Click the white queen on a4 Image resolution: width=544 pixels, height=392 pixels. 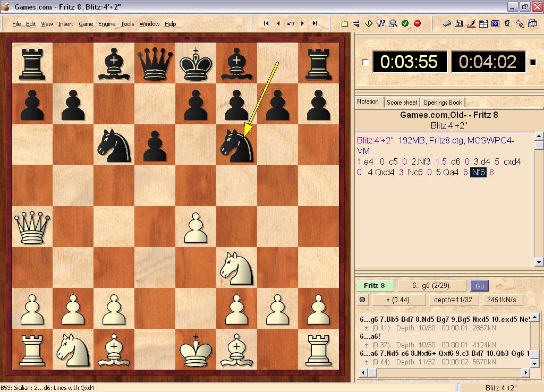pyautogui.click(x=32, y=227)
